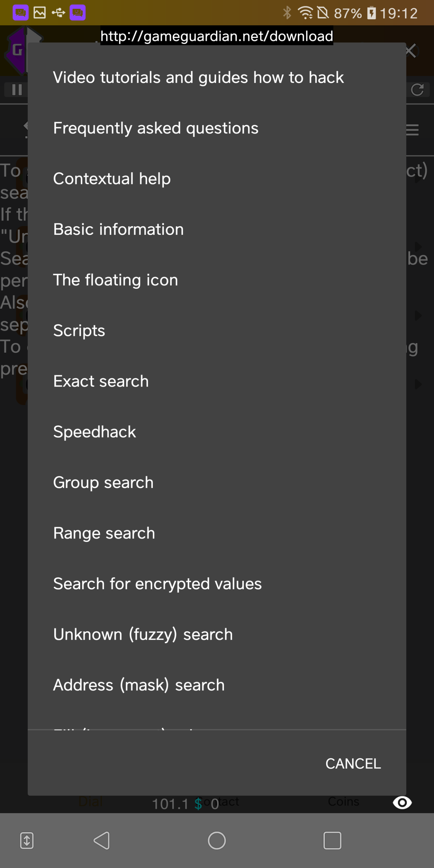Open the hamburger menu icon
The width and height of the screenshot is (434, 868).
(x=412, y=130)
